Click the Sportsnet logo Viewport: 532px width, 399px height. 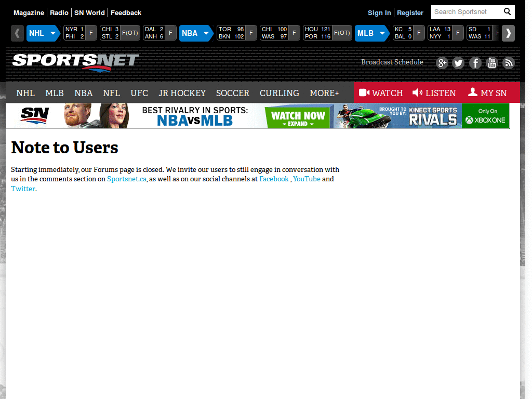[75, 62]
